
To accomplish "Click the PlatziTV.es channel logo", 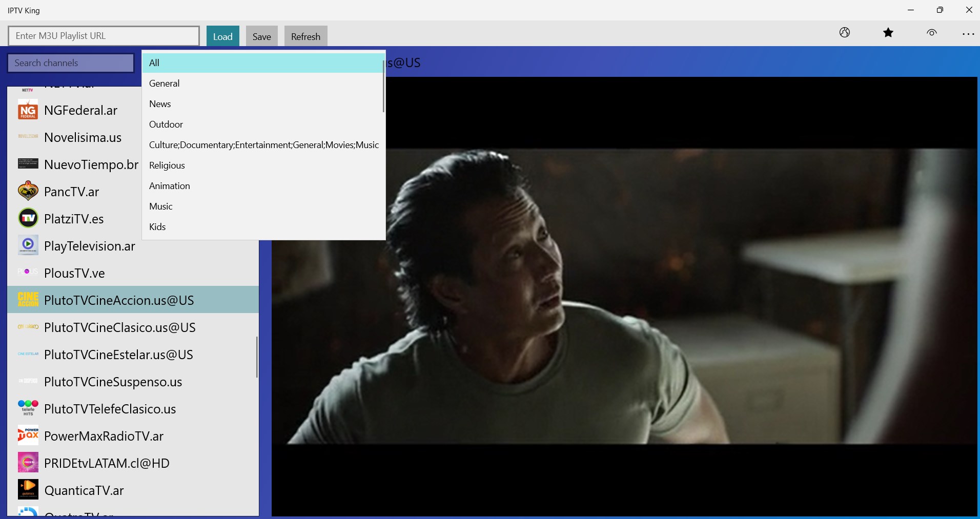I will tap(28, 218).
